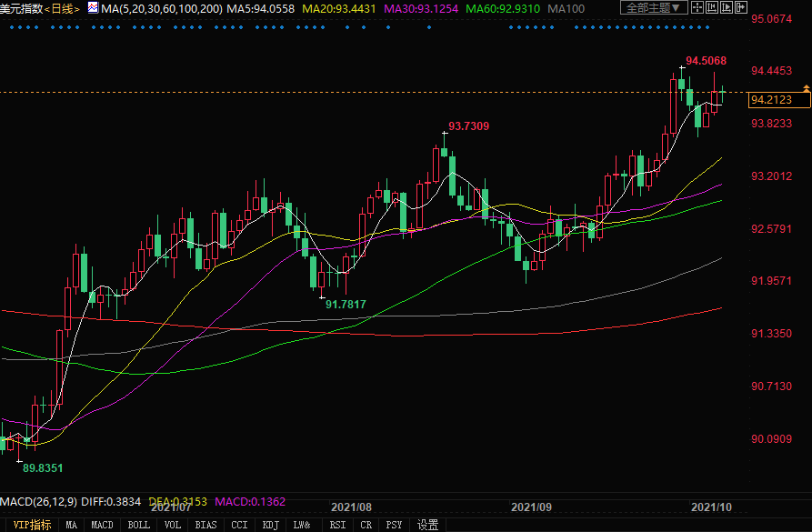Change the 日线 period selector
The image size is (812, 532).
point(61,8)
